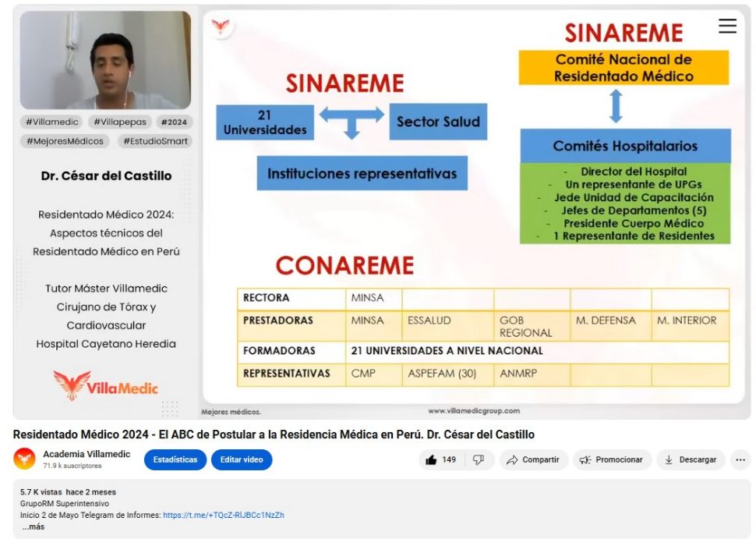Open the hamburger menu on the slide
Screen dimensions: 756x546
click(727, 26)
